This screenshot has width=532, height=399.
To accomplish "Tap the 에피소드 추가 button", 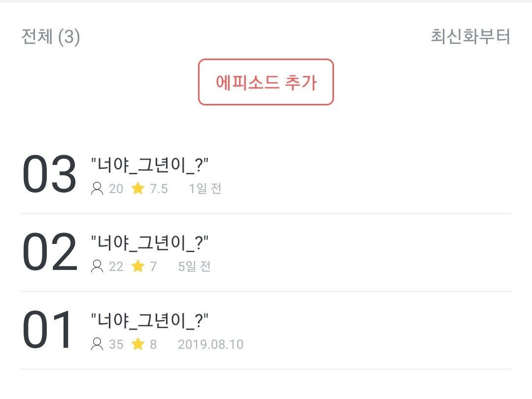I will (x=266, y=82).
